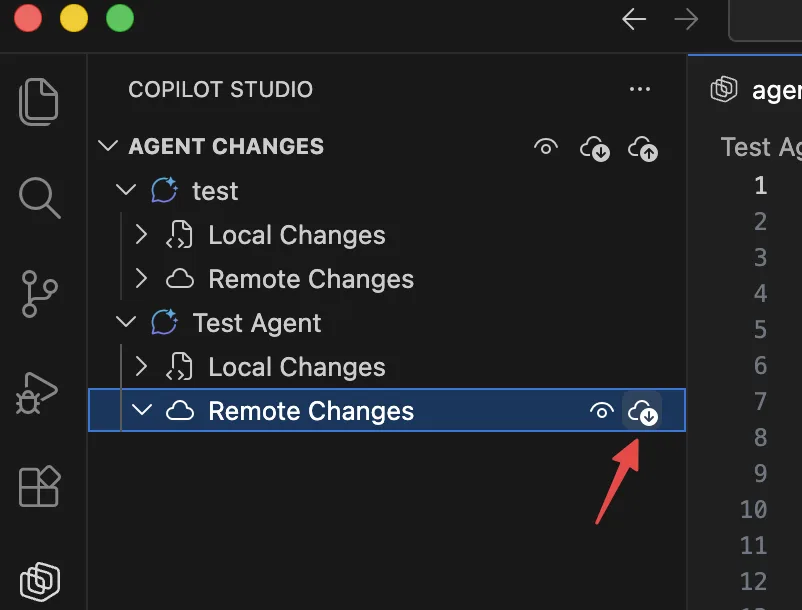Collapse the test agent tree item

[127, 190]
